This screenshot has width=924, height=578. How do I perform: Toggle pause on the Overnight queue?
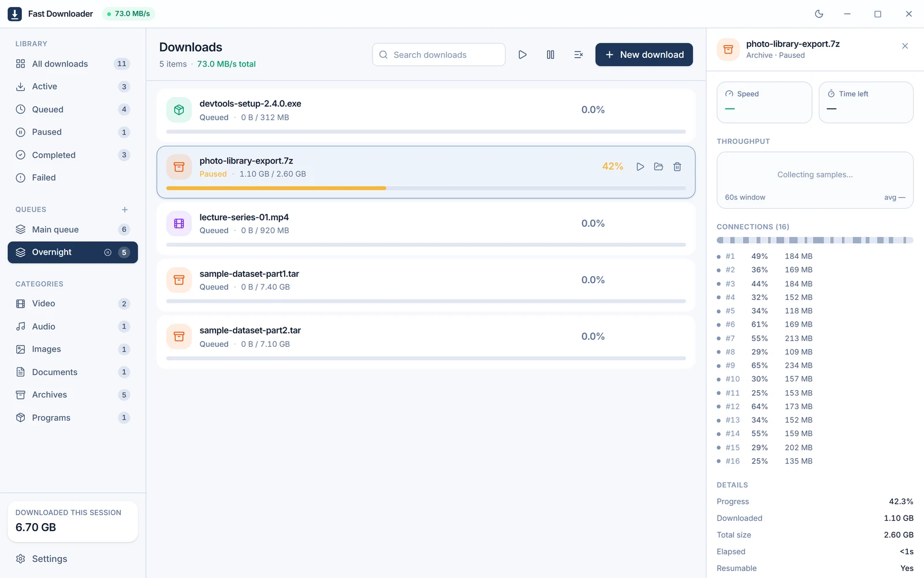107,252
